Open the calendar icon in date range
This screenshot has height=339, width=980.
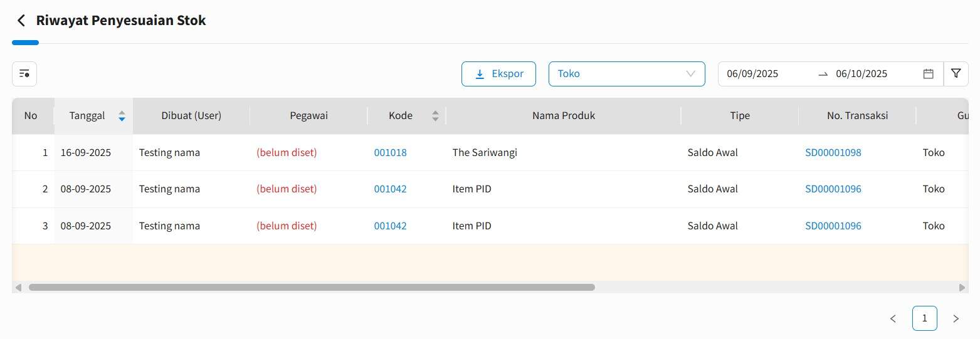click(x=929, y=74)
